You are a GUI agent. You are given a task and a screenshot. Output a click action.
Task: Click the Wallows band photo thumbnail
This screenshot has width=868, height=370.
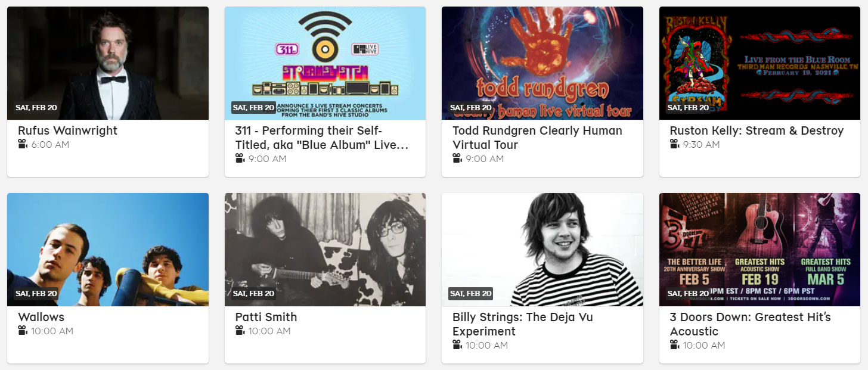[x=108, y=250]
